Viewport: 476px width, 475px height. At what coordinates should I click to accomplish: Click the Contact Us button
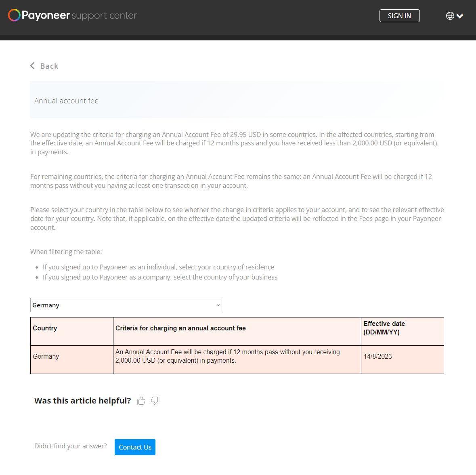coord(135,447)
